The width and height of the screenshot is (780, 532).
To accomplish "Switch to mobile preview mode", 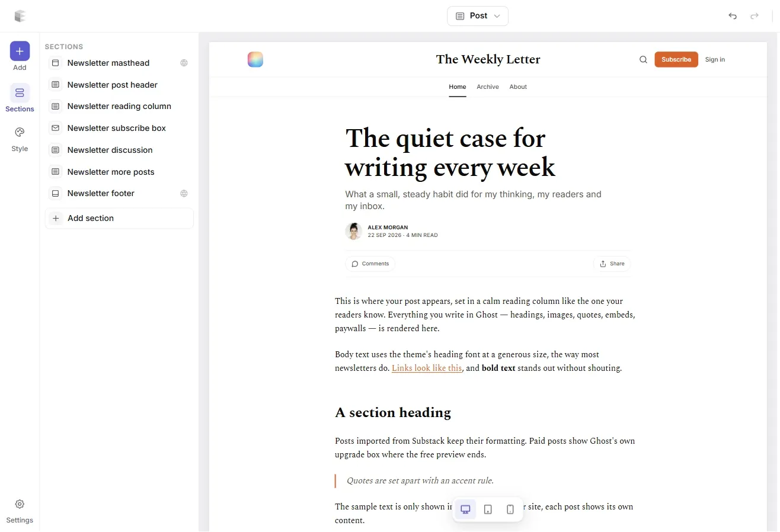I will tap(510, 509).
